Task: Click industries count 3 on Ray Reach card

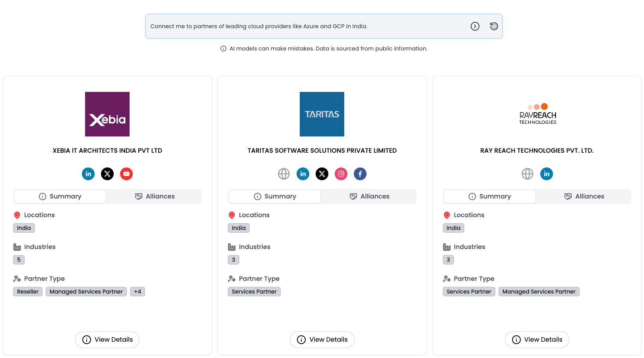Action: [x=448, y=260]
